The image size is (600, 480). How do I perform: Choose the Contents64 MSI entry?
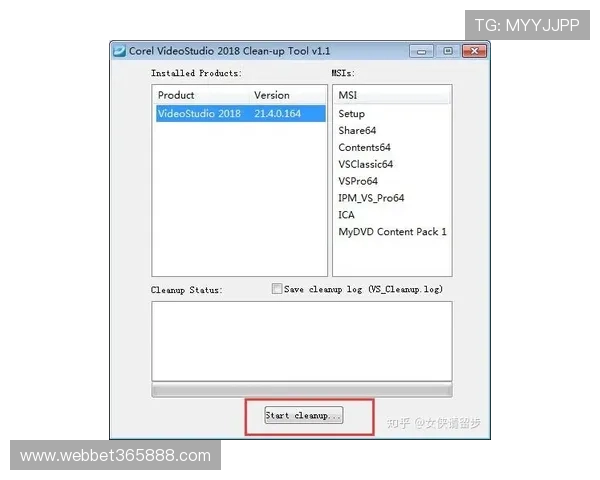[x=364, y=148]
